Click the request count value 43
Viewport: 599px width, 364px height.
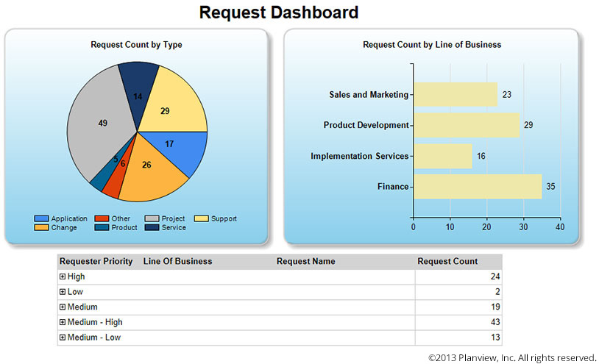tap(495, 322)
